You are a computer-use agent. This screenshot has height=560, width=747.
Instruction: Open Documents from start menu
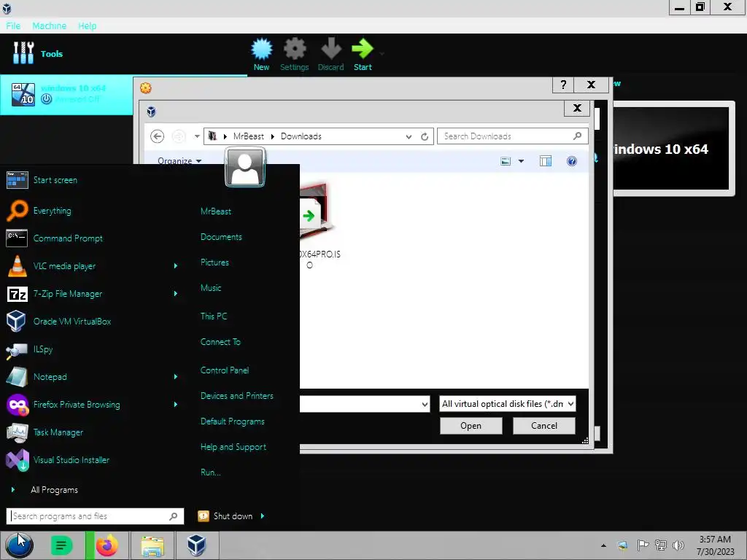[x=221, y=237]
